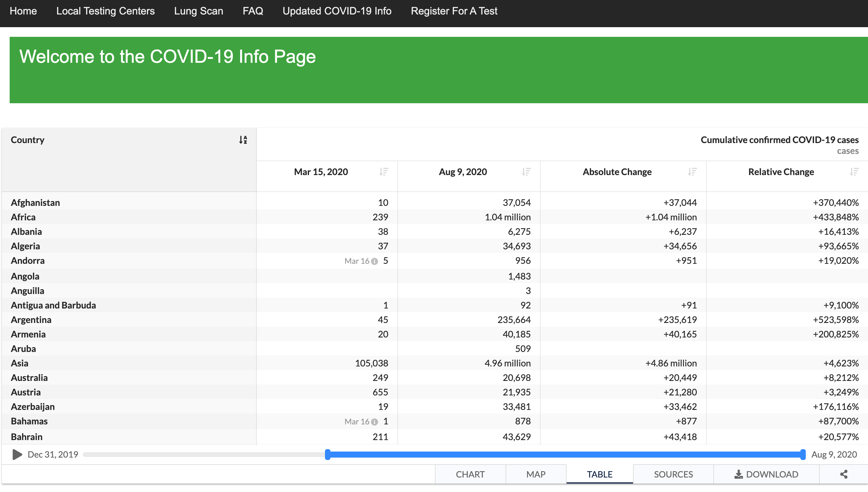Open the Lung Scan link

pos(198,11)
